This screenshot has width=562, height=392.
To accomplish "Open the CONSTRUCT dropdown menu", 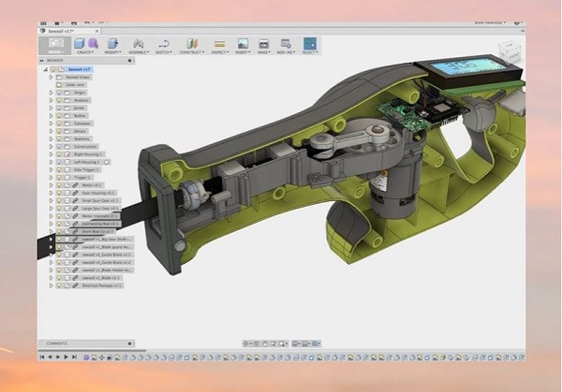I will click(x=192, y=52).
